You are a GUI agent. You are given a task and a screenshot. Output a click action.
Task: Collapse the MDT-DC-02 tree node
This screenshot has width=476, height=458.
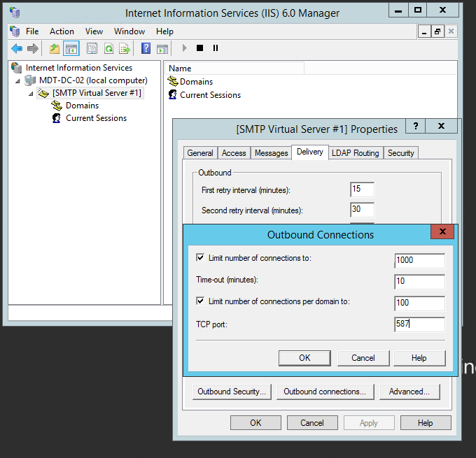pos(17,81)
